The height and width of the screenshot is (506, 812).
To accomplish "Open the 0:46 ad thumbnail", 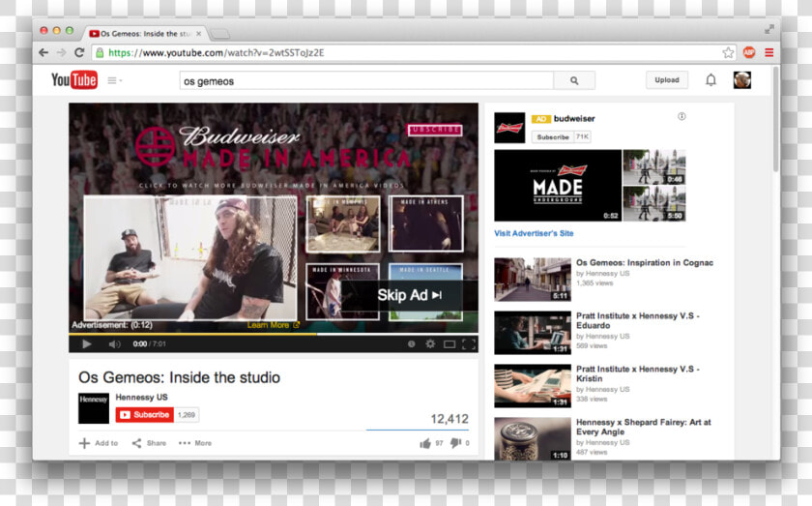I will pos(654,167).
